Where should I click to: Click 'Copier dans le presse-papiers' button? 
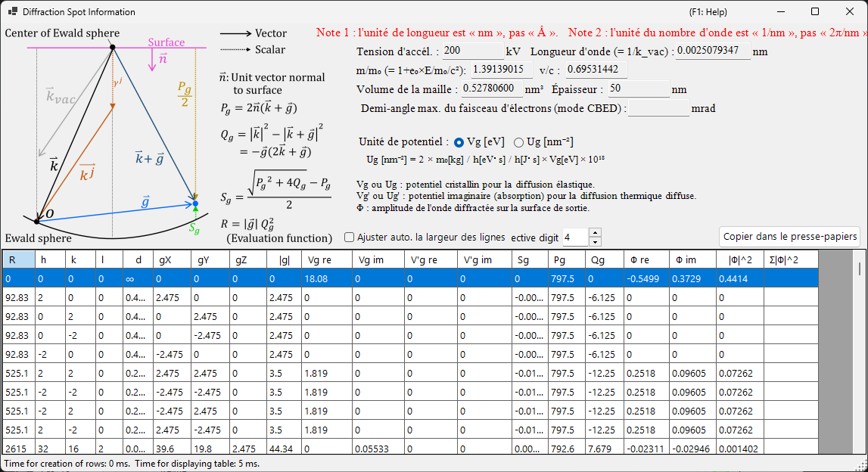(x=790, y=237)
